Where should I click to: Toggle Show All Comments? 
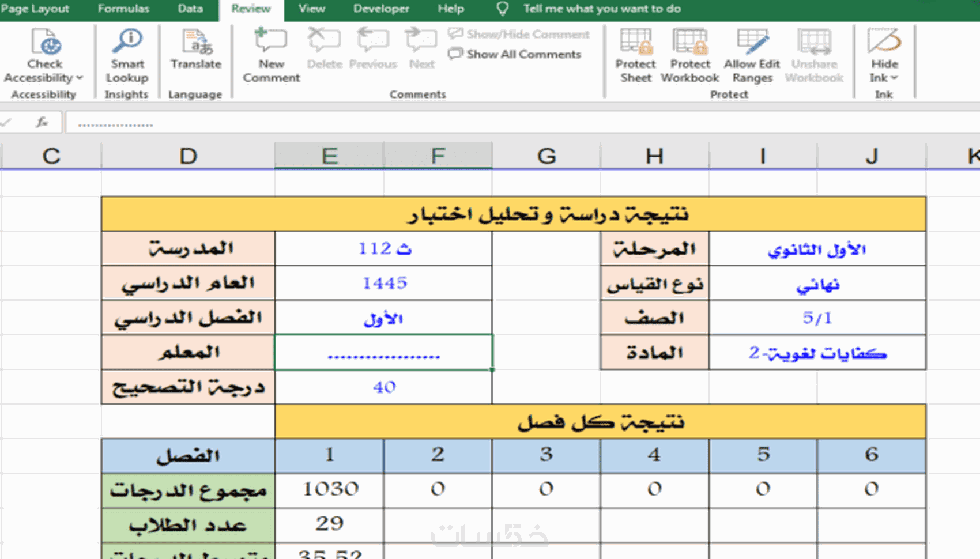515,54
